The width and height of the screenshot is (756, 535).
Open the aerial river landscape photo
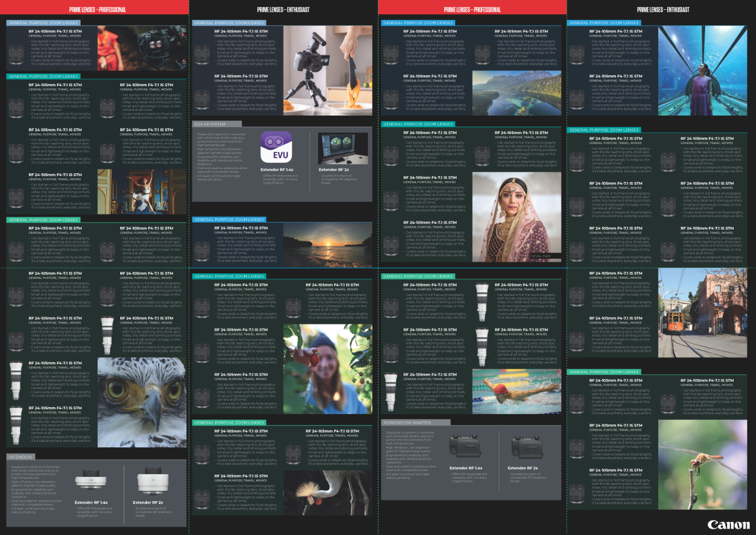[517, 93]
